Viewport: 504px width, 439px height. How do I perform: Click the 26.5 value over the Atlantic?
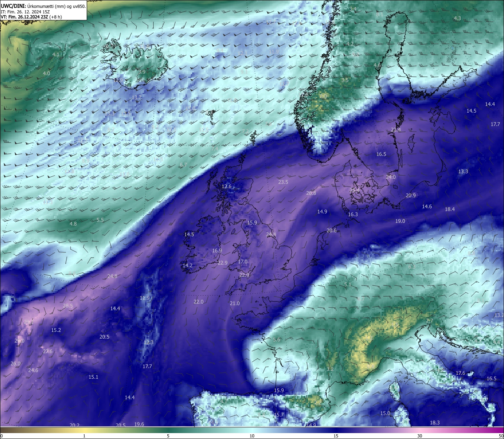(x=68, y=306)
